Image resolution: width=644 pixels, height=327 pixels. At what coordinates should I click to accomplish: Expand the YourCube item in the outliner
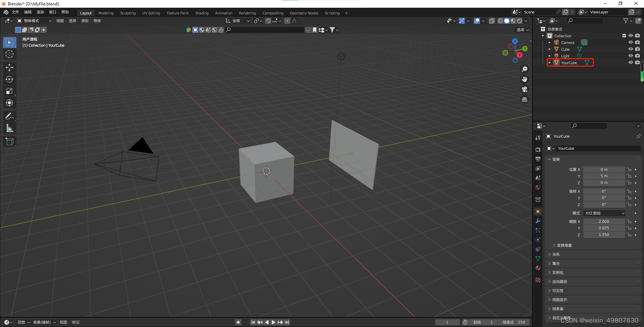pyautogui.click(x=549, y=62)
